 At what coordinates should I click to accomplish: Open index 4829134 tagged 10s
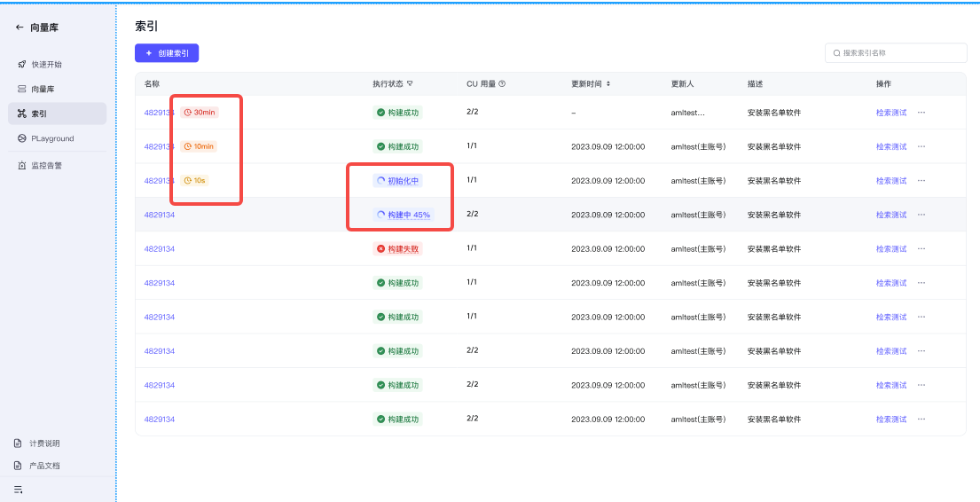[x=159, y=181]
